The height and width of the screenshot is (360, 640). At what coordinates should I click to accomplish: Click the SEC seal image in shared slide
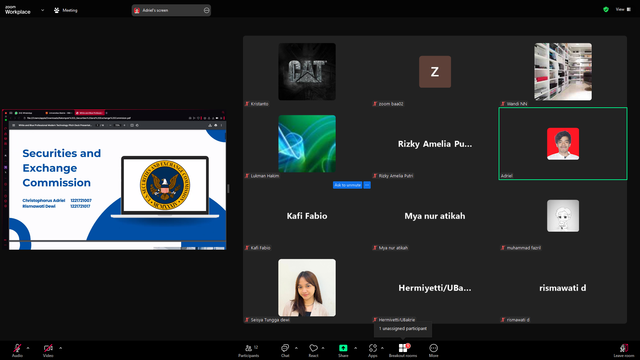(165, 185)
